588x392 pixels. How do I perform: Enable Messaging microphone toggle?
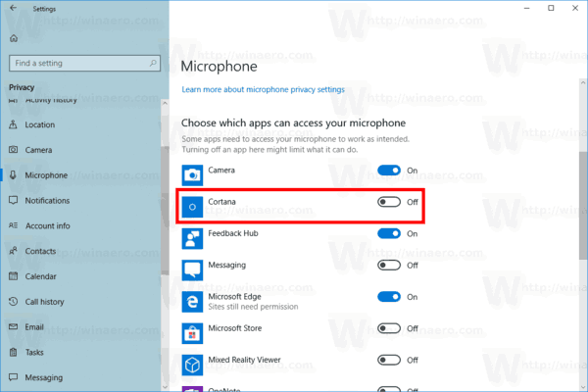tap(389, 266)
